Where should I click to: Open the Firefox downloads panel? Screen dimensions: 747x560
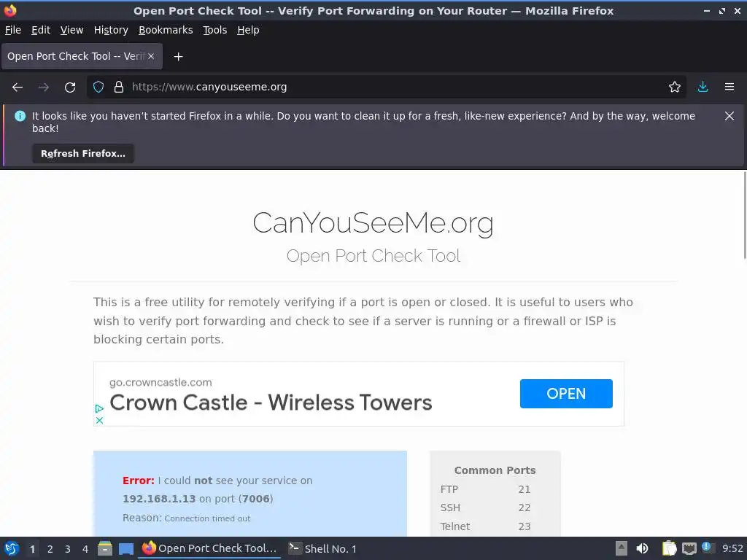(703, 87)
